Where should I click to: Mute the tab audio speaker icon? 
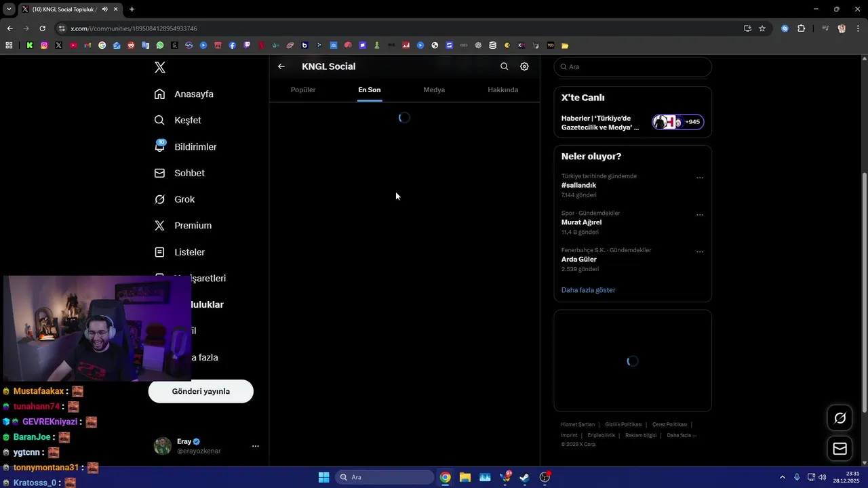(105, 9)
